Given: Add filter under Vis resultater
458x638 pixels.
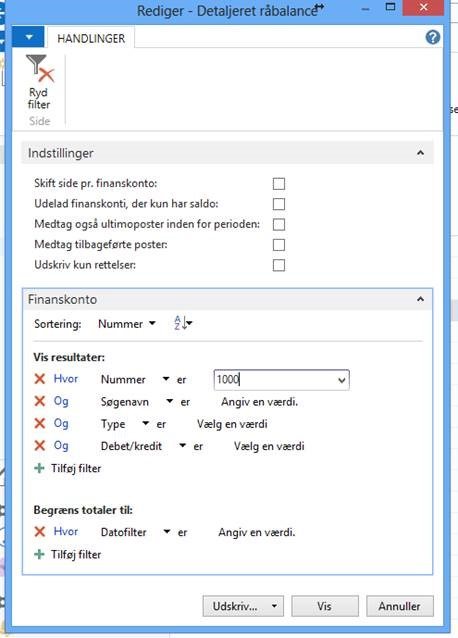Looking at the screenshot, I should click(x=68, y=468).
